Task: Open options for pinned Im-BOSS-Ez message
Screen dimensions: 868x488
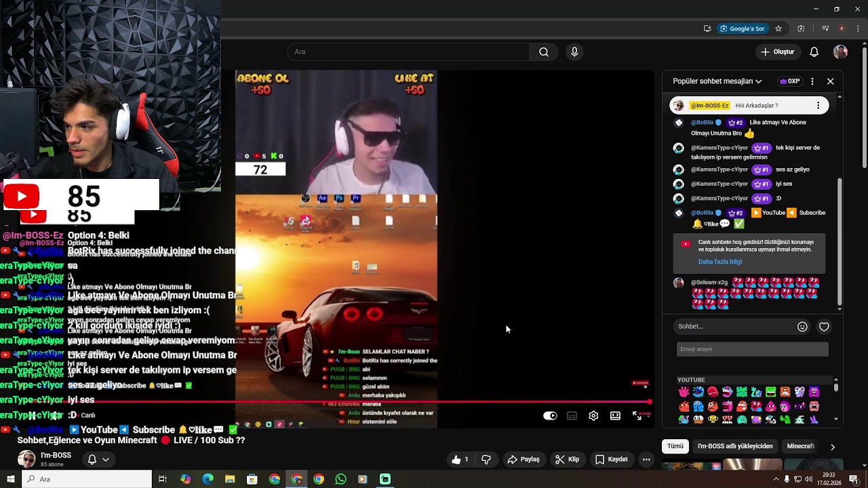Action: (x=818, y=106)
